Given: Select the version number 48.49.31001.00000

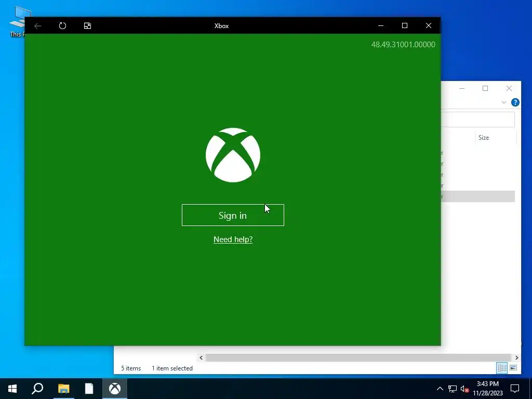Looking at the screenshot, I should coord(403,45).
